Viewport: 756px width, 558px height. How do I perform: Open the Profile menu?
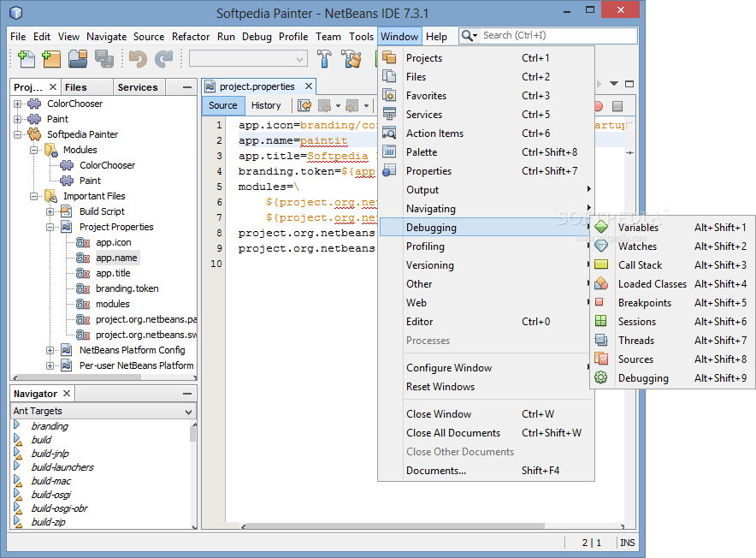coord(293,37)
